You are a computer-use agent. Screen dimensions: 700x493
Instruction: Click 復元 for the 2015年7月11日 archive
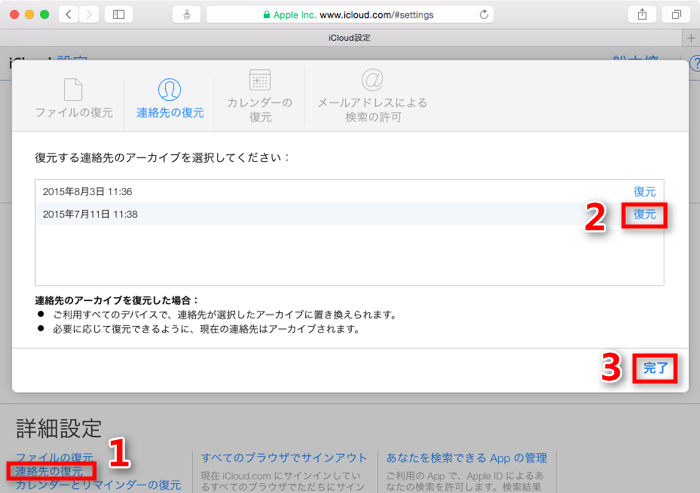coord(645,214)
